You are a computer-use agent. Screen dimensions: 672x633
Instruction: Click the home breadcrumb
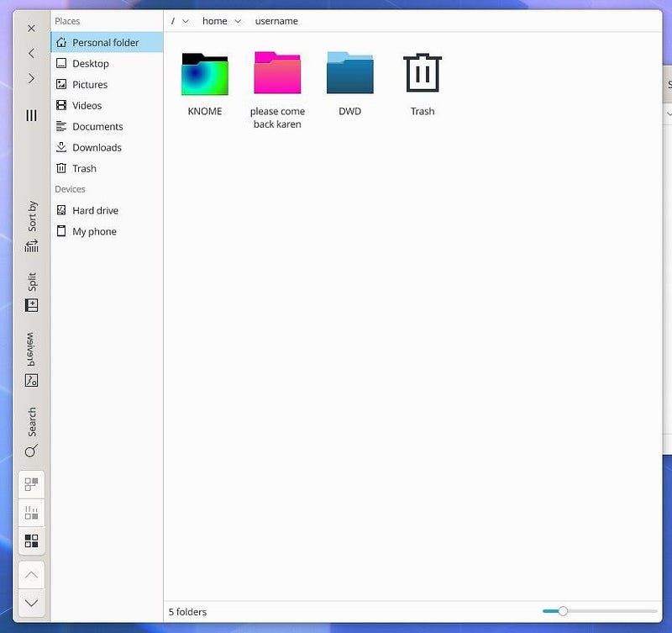[x=215, y=21]
